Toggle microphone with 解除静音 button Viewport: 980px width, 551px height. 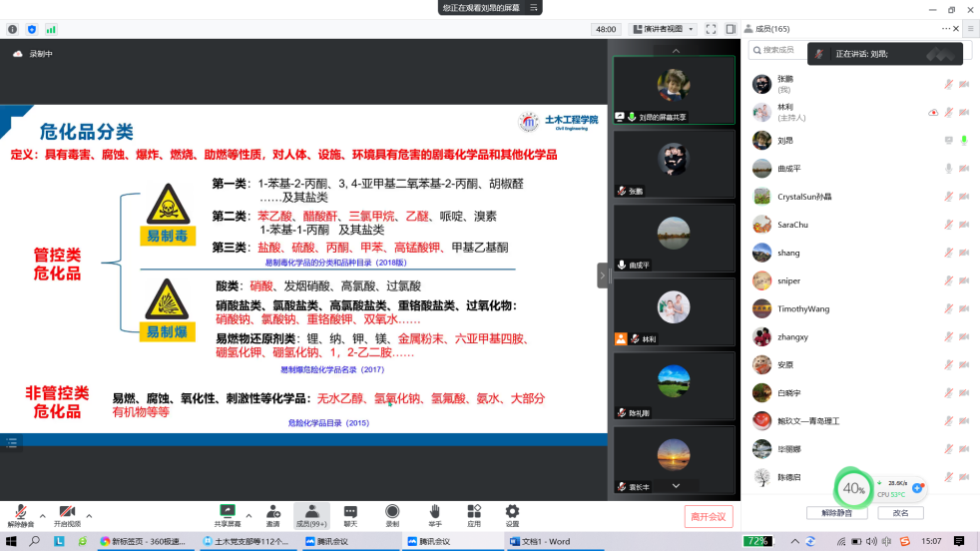(x=21, y=514)
